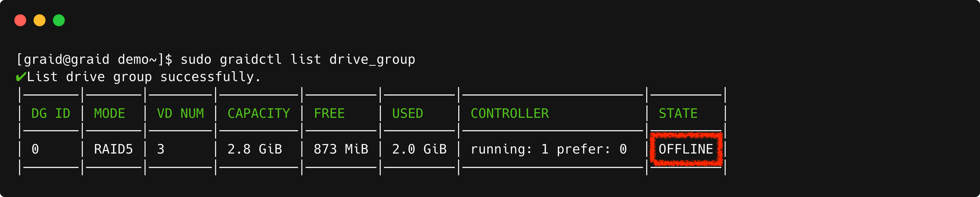The width and height of the screenshot is (980, 197).
Task: Click the yellow minimize window button
Action: [40, 20]
